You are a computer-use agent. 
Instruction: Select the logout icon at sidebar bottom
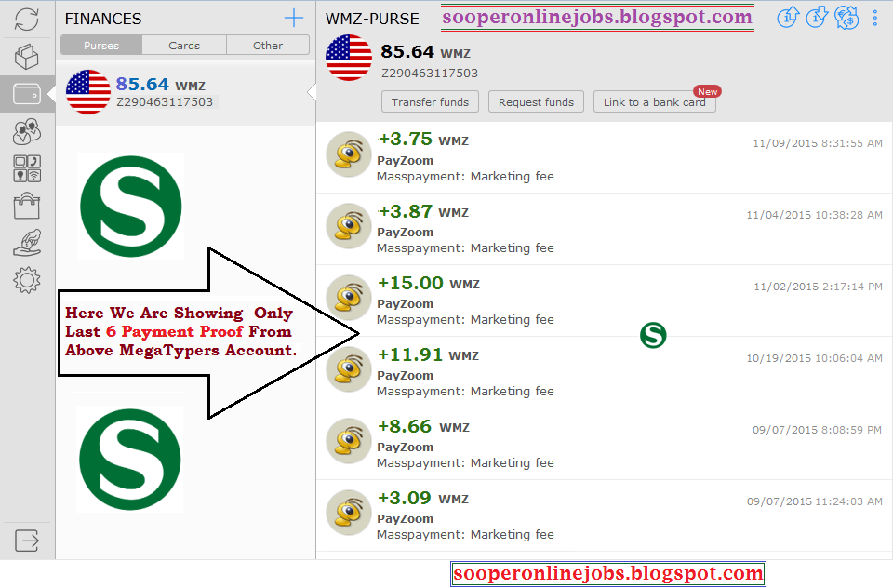pos(27,541)
